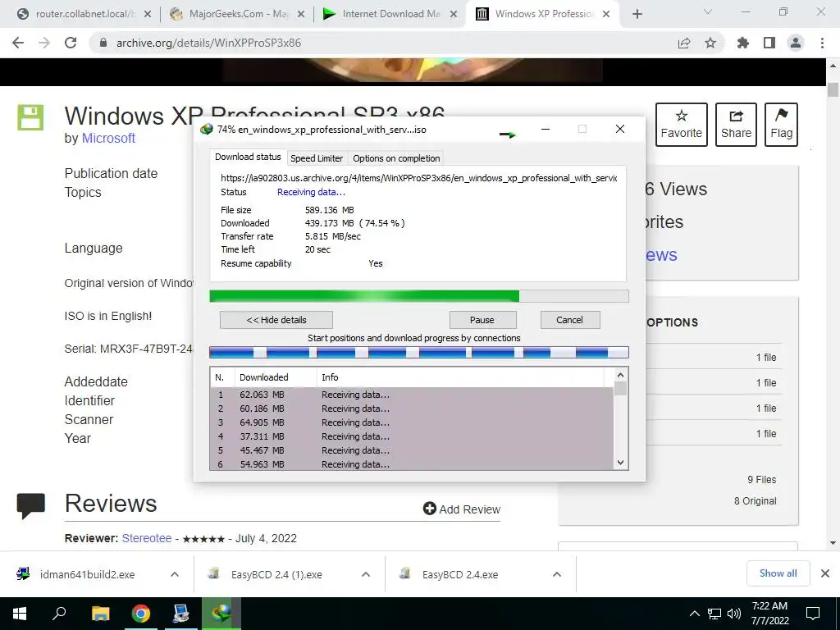Click the share page icon in address bar
Image resolution: width=840 pixels, height=630 pixels.
pyautogui.click(x=684, y=43)
